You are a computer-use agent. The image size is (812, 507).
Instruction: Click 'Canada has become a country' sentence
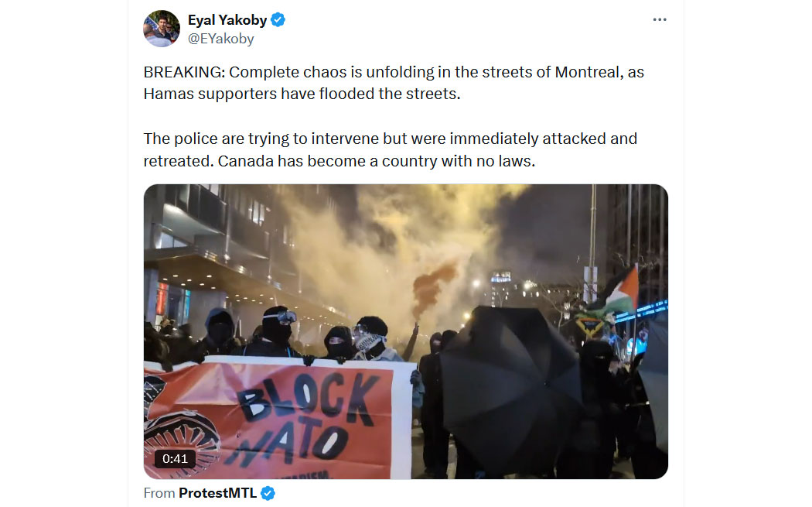377,161
